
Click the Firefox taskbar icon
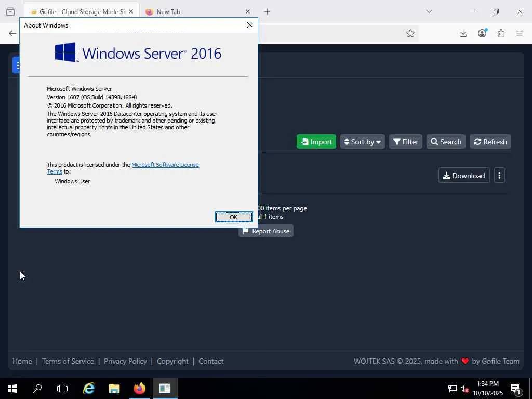139,389
